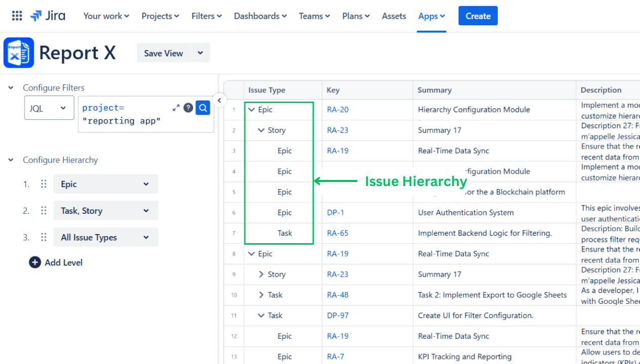
Task: Open the Jira app switcher grid icon
Action: pyautogui.click(x=17, y=16)
